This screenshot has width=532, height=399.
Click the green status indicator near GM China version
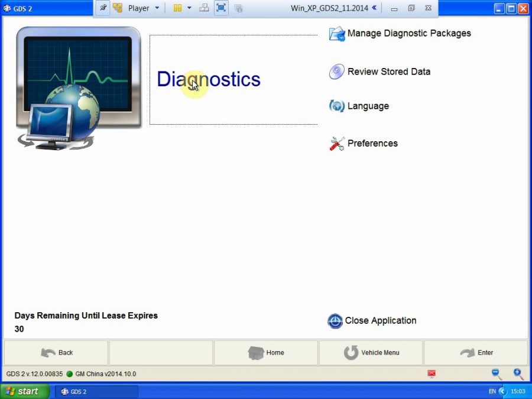pos(70,374)
